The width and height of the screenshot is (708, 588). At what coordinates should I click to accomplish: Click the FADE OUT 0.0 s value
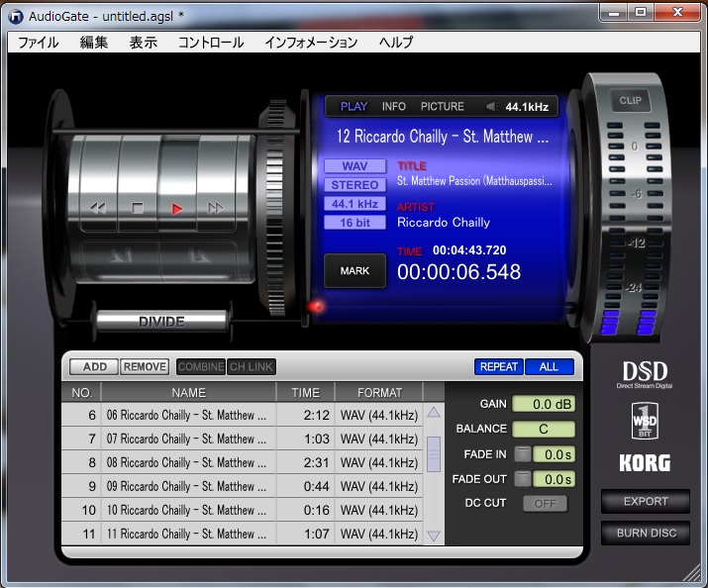click(555, 479)
